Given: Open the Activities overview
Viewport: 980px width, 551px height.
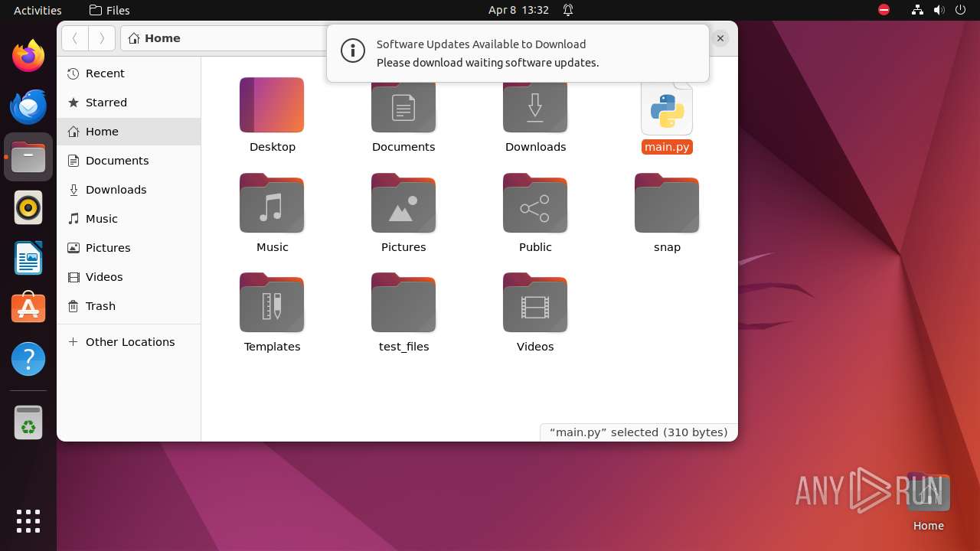Looking at the screenshot, I should click(x=38, y=10).
